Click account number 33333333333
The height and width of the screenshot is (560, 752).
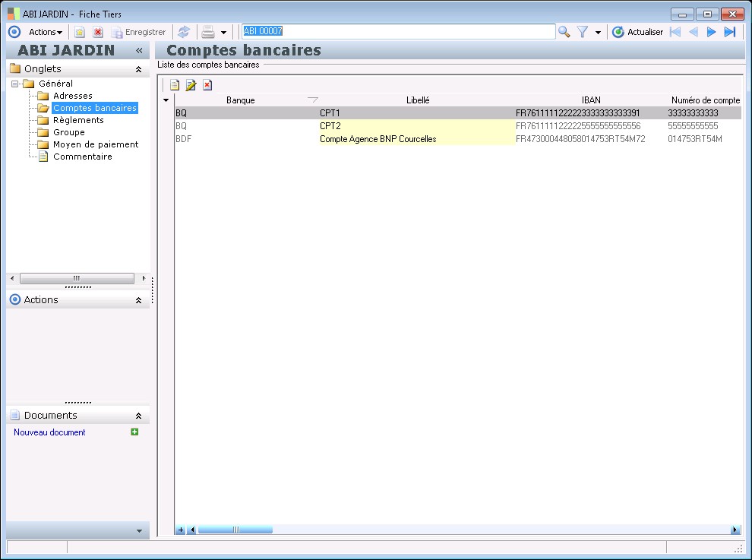pos(693,113)
